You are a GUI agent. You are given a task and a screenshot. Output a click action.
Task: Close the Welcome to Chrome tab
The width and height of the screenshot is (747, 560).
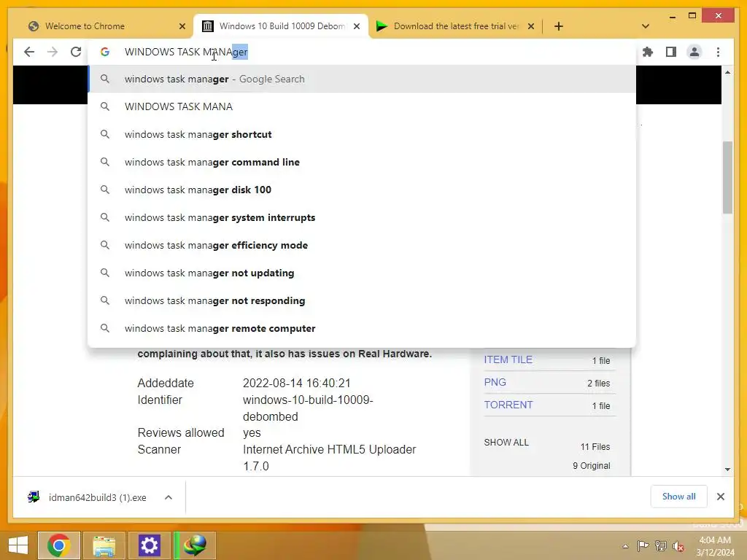182,26
